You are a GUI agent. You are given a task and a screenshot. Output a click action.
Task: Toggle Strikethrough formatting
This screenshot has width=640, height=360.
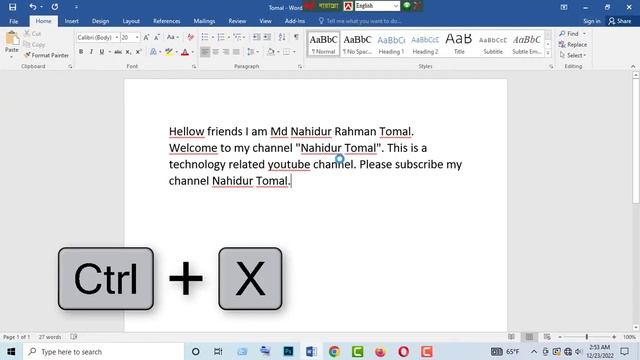click(118, 52)
